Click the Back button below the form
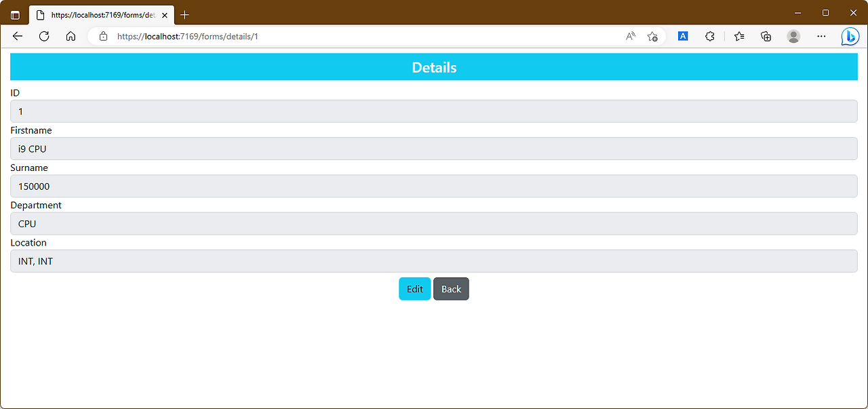The height and width of the screenshot is (409, 868). point(450,288)
